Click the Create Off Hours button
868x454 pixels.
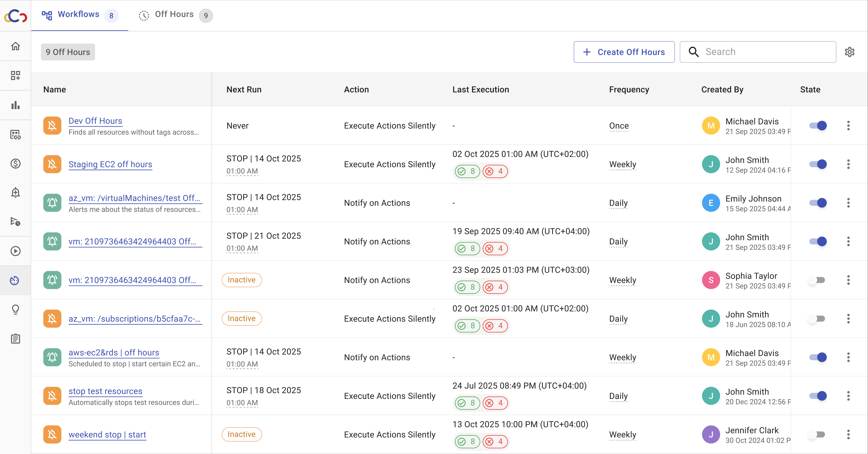click(624, 52)
